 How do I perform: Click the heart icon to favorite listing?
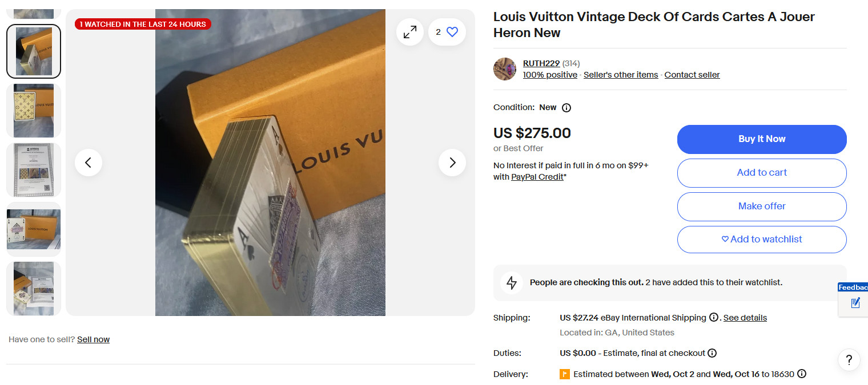point(452,33)
